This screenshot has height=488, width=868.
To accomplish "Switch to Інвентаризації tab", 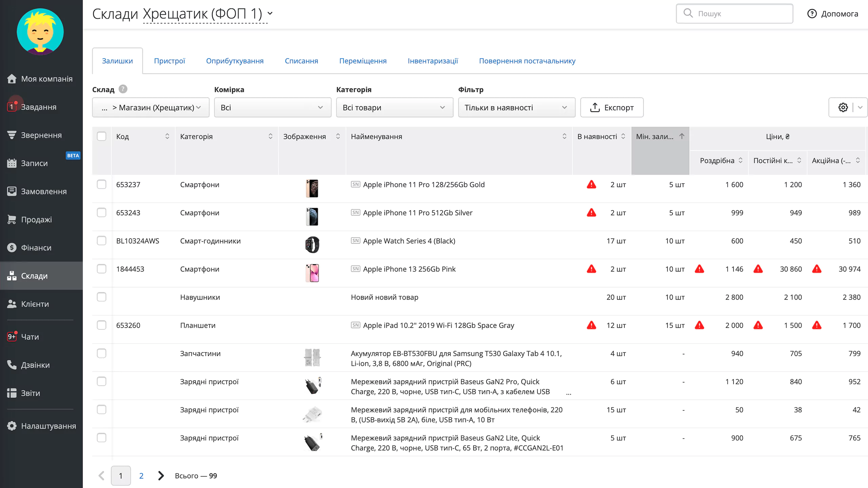I will click(x=433, y=61).
